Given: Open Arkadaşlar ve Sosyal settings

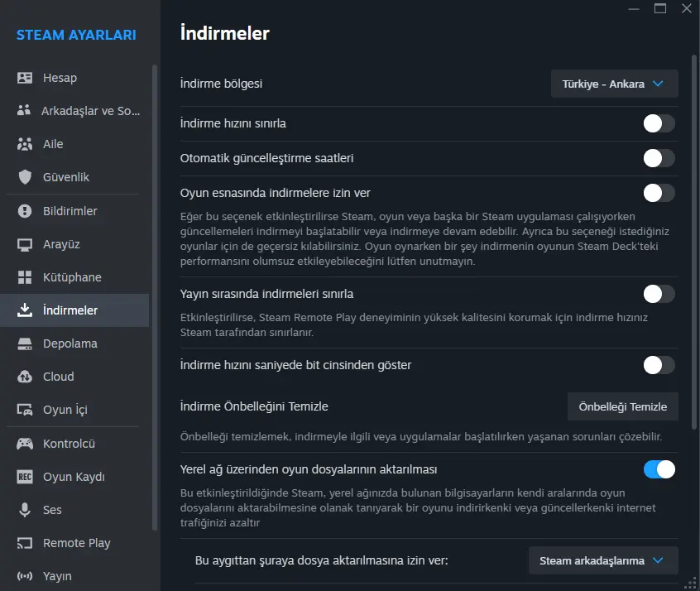Looking at the screenshot, I should (74, 111).
